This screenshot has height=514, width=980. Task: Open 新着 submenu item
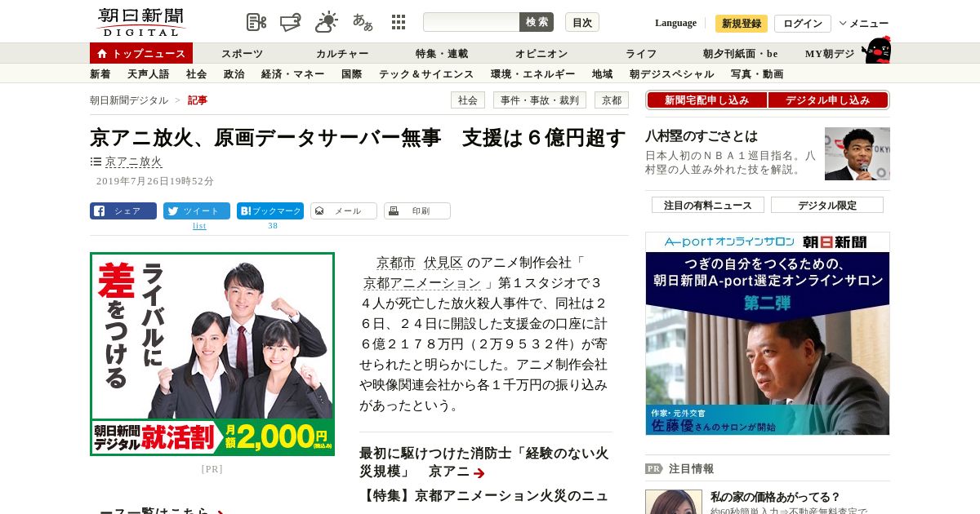[100, 74]
